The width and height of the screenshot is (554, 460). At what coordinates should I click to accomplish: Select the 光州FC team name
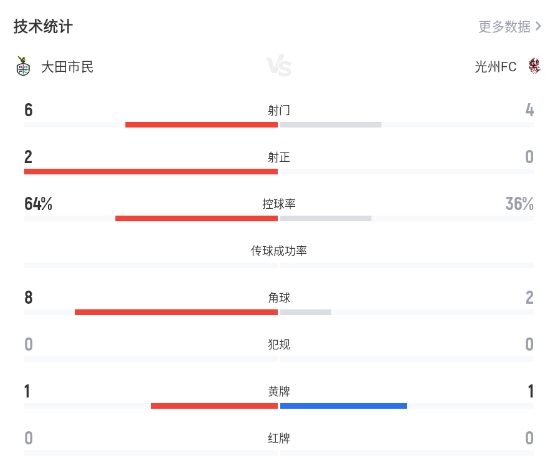[495, 67]
